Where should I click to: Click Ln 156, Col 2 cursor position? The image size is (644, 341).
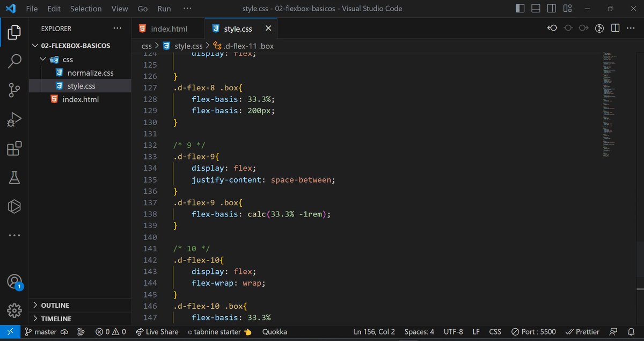tap(374, 332)
